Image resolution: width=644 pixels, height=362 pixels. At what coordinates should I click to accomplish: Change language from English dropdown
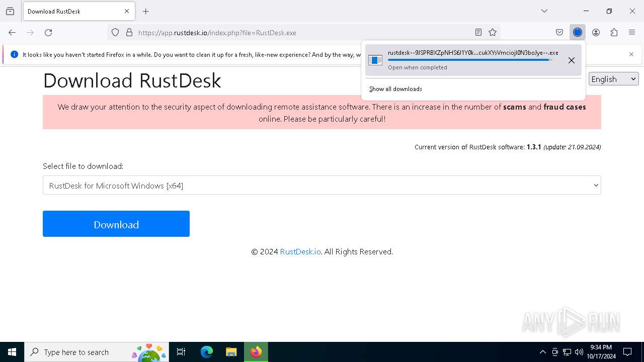tap(613, 79)
